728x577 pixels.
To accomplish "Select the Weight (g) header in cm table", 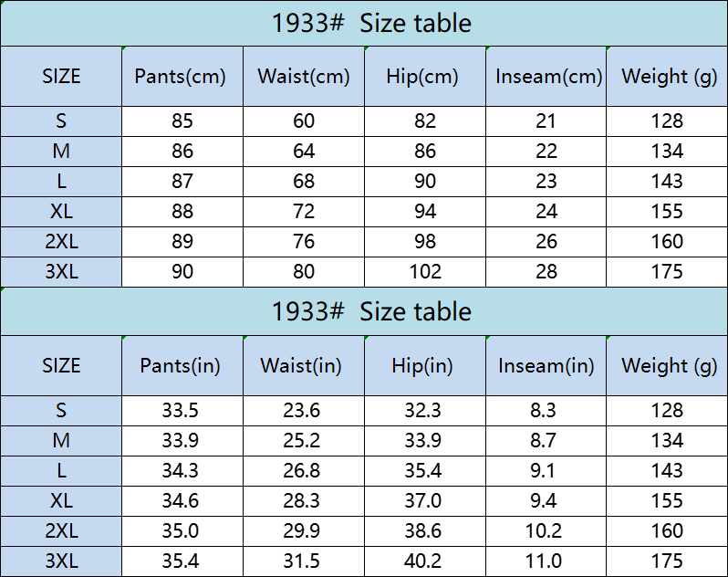I will coord(667,76).
